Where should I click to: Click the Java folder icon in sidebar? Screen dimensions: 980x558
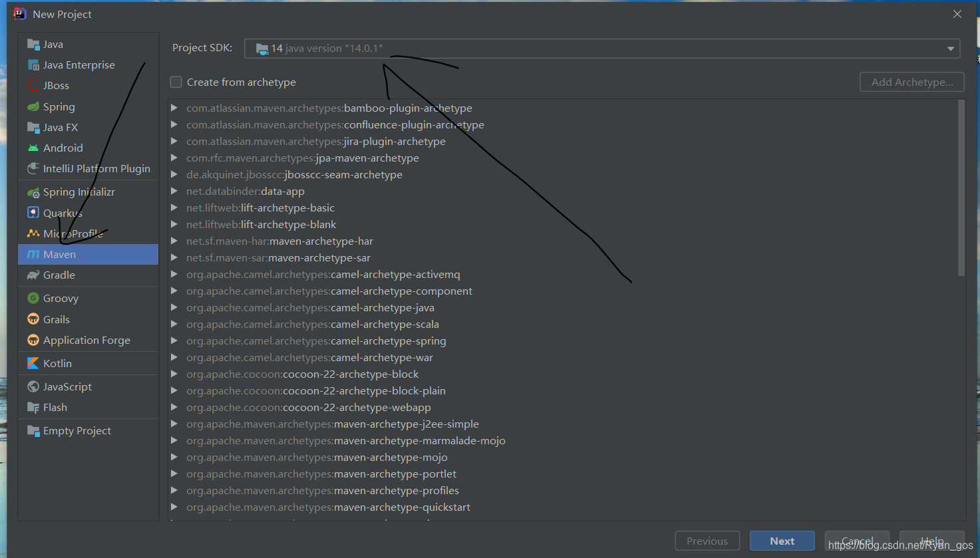(x=33, y=45)
